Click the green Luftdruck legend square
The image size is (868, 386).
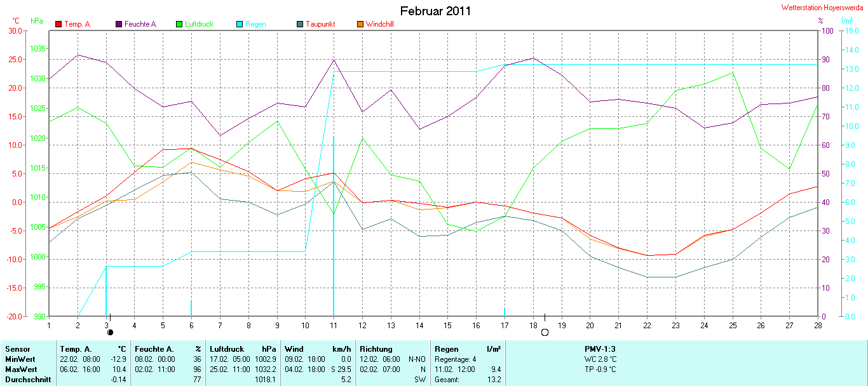(x=179, y=24)
